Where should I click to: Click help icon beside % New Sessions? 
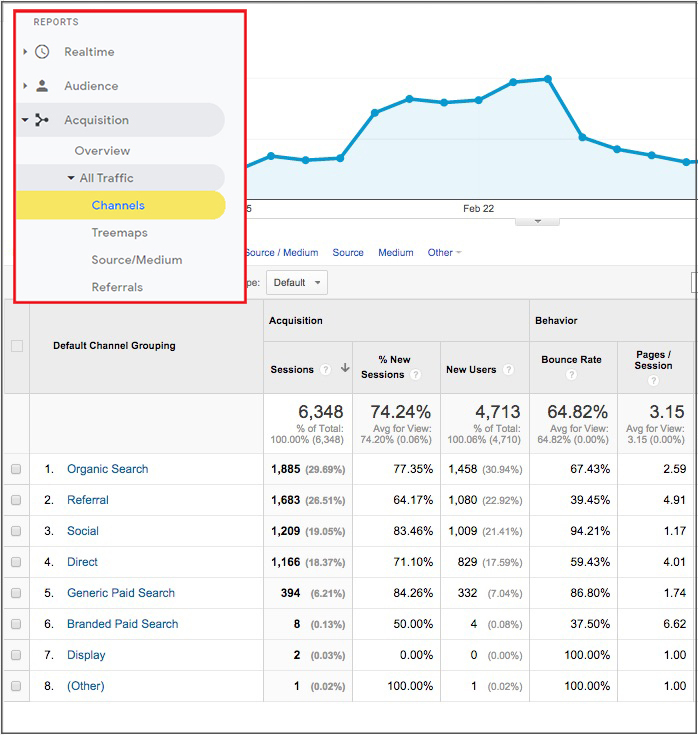tap(416, 375)
